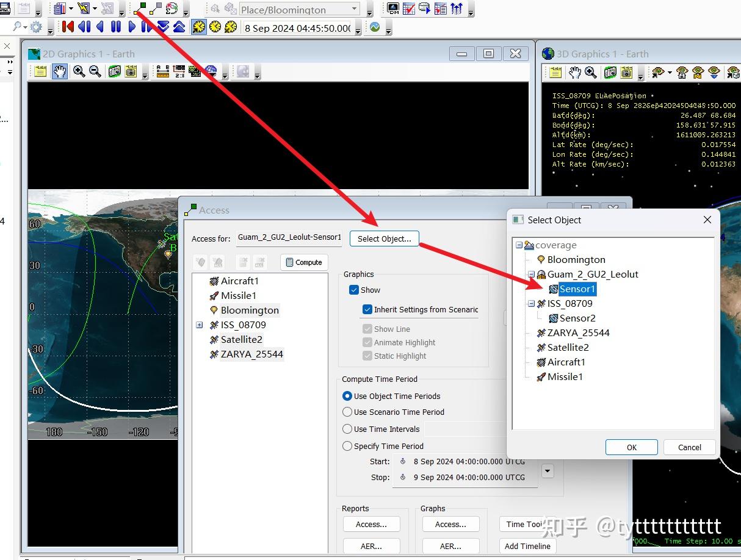Viewport: 741px width, 560px height.
Task: Pause the scenario animation
Action: click(115, 27)
